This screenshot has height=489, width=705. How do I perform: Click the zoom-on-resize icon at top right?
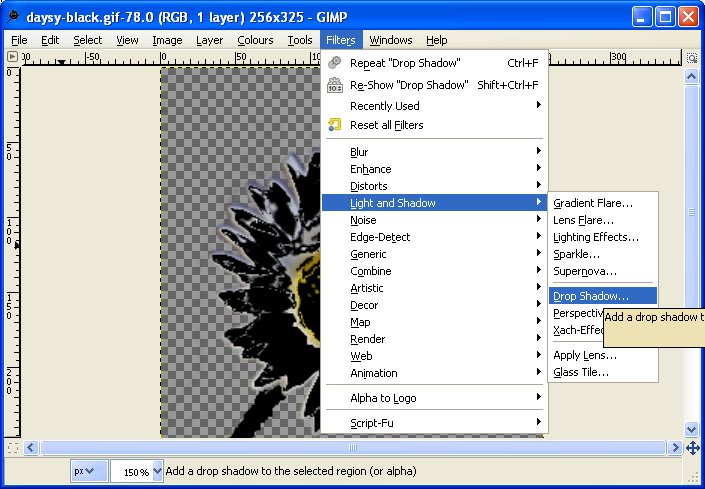[x=692, y=58]
